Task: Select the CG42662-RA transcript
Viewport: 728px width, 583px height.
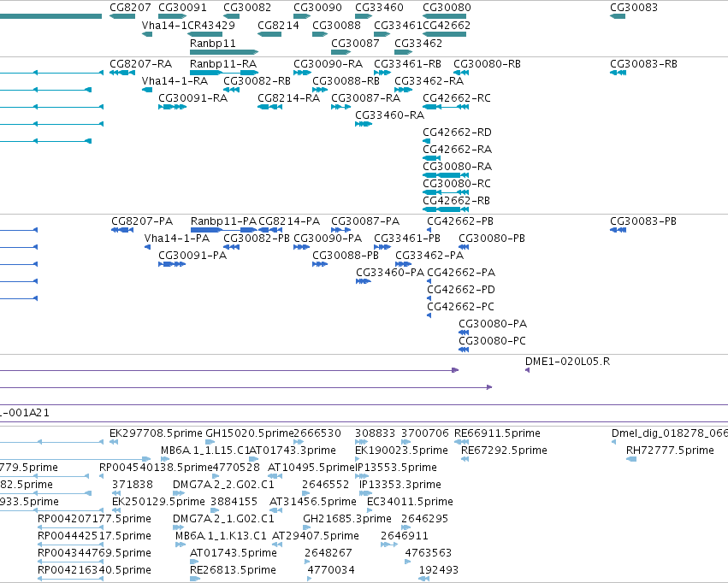Action: coord(431,158)
